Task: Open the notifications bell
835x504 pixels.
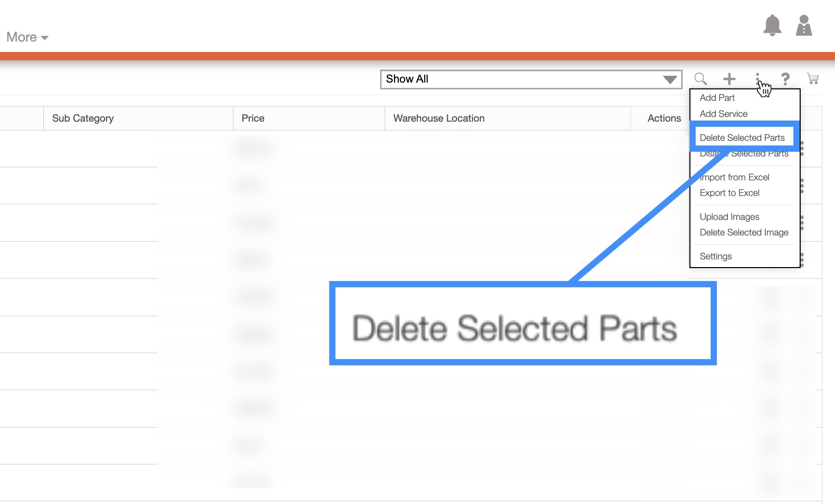Action: tap(772, 25)
